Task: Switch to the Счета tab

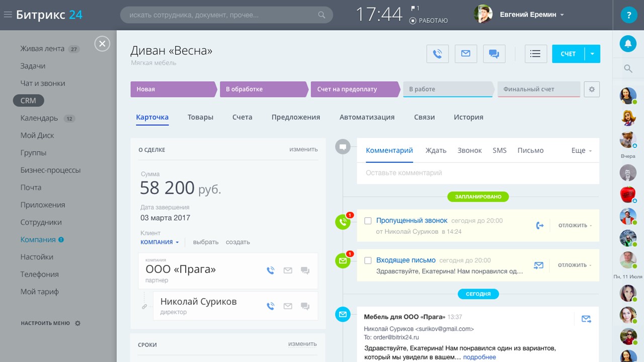Action: (x=243, y=117)
